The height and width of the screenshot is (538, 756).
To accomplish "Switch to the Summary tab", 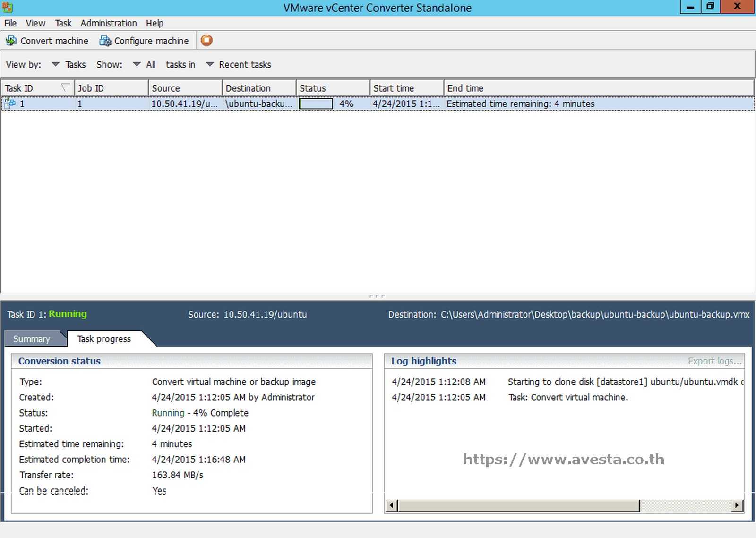I will [32, 338].
